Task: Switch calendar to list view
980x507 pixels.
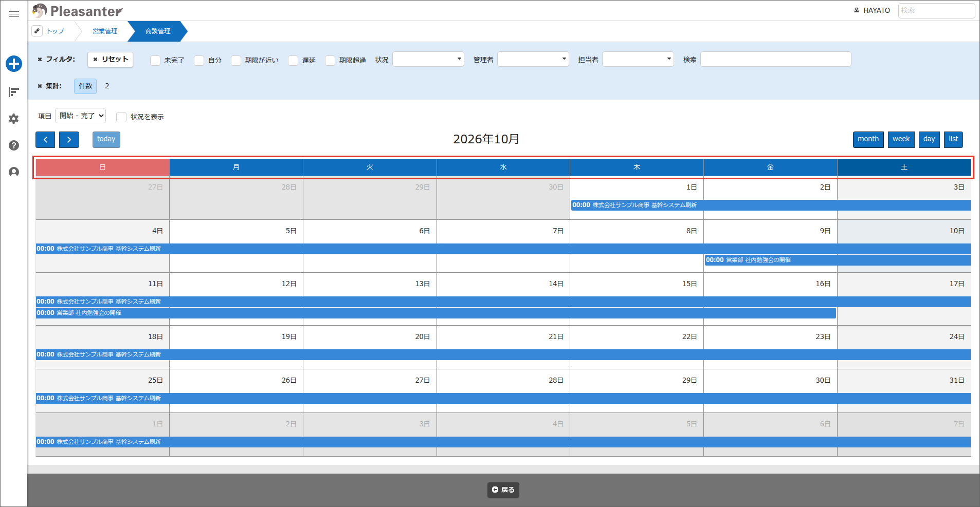Action: pyautogui.click(x=954, y=140)
